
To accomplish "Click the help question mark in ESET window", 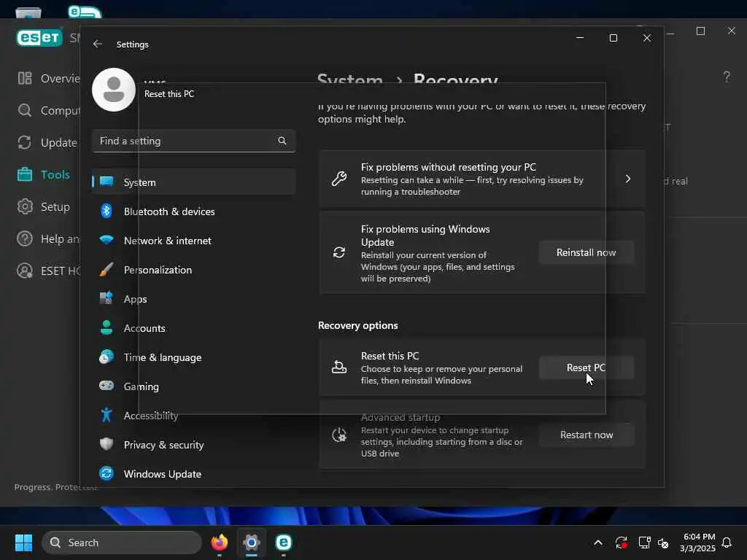I will (x=727, y=77).
